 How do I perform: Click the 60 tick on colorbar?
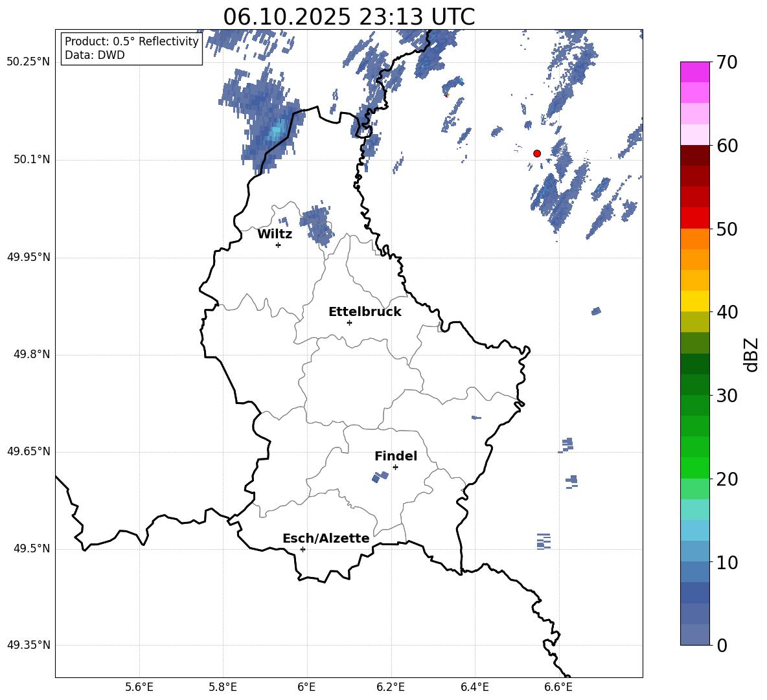[727, 146]
